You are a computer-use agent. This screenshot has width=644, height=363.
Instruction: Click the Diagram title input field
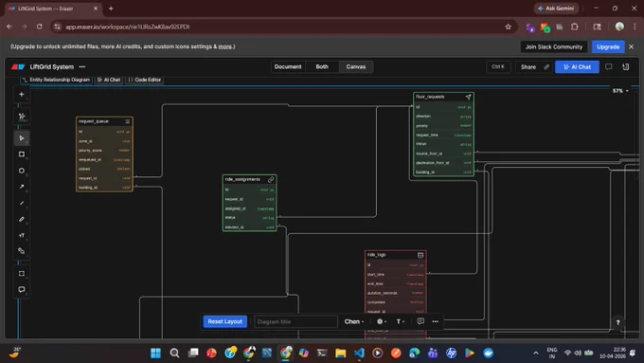[295, 321]
